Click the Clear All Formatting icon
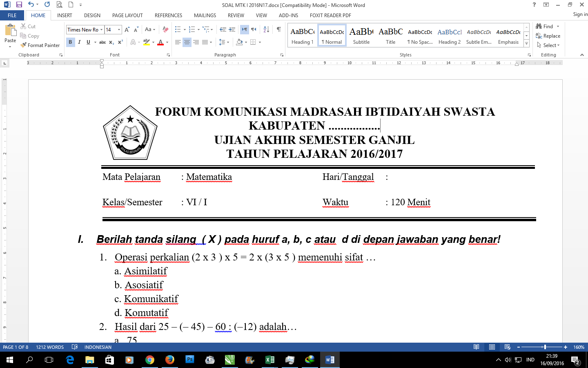This screenshot has width=588, height=368. click(x=165, y=30)
